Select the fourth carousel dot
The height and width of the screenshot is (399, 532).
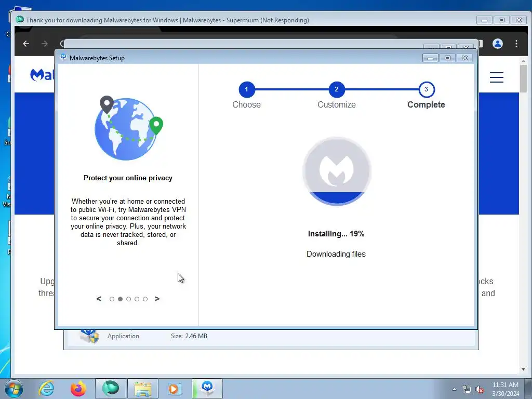click(x=137, y=299)
